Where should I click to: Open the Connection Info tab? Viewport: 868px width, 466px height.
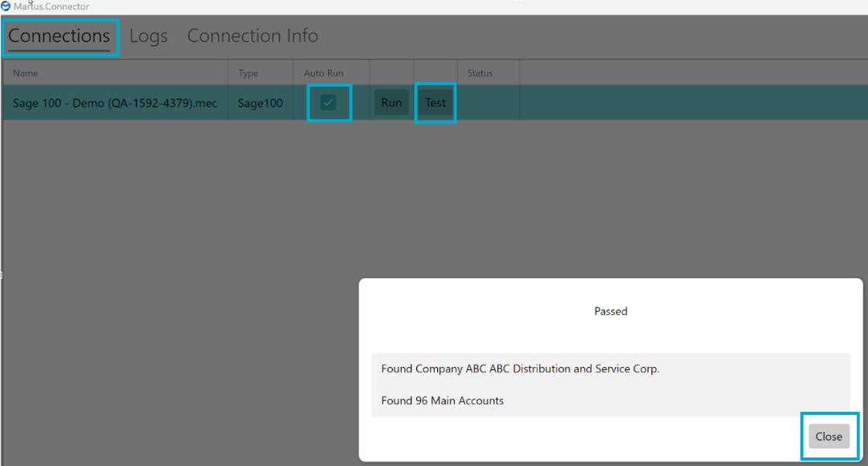pos(252,36)
